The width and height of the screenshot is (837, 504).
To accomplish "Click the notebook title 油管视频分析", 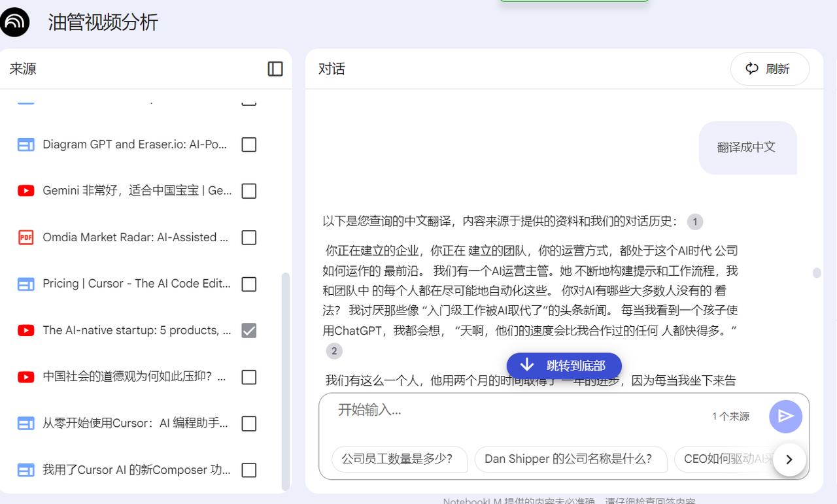I will 103,22.
